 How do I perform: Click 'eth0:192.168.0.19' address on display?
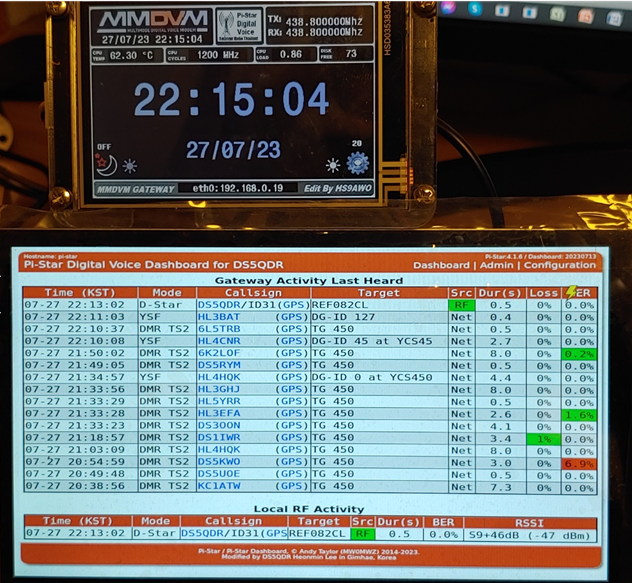238,188
